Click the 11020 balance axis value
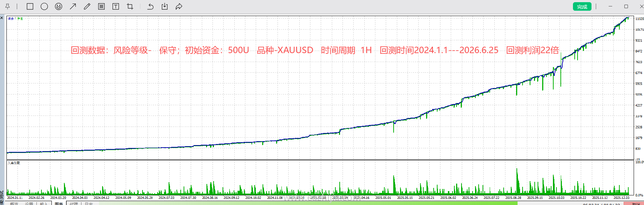Screen dimensions: 644x205 (x=639, y=19)
